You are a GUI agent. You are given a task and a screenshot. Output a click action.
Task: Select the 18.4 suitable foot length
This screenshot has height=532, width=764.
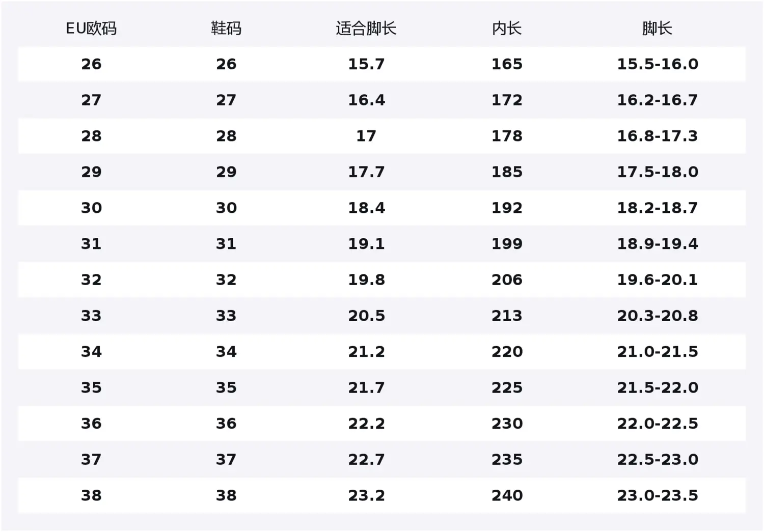click(x=366, y=208)
